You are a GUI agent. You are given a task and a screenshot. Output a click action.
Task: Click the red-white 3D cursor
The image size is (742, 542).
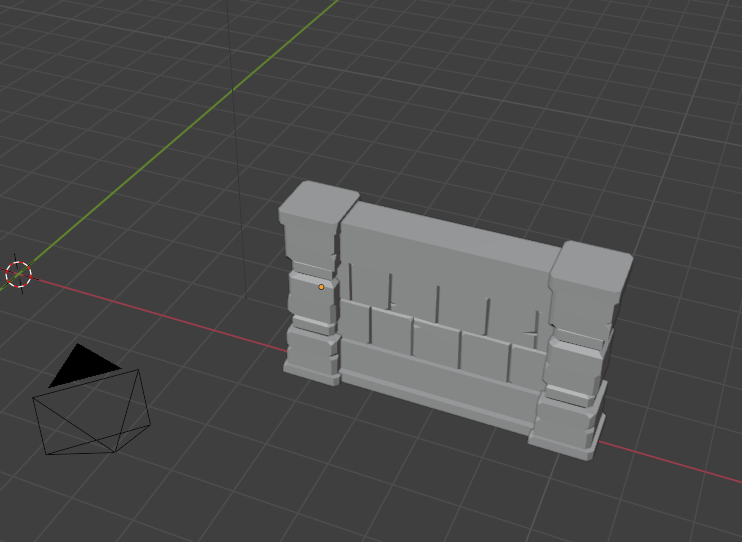18,274
